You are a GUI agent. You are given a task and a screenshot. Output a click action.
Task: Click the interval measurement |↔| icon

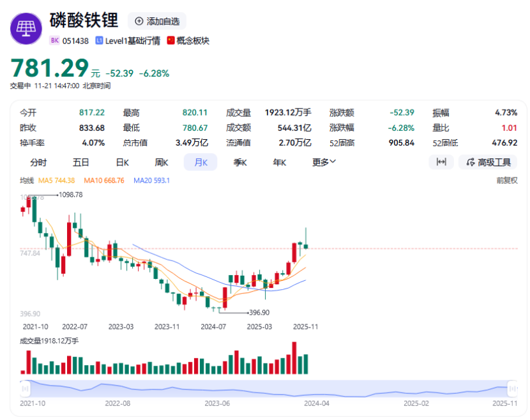[x=441, y=163]
